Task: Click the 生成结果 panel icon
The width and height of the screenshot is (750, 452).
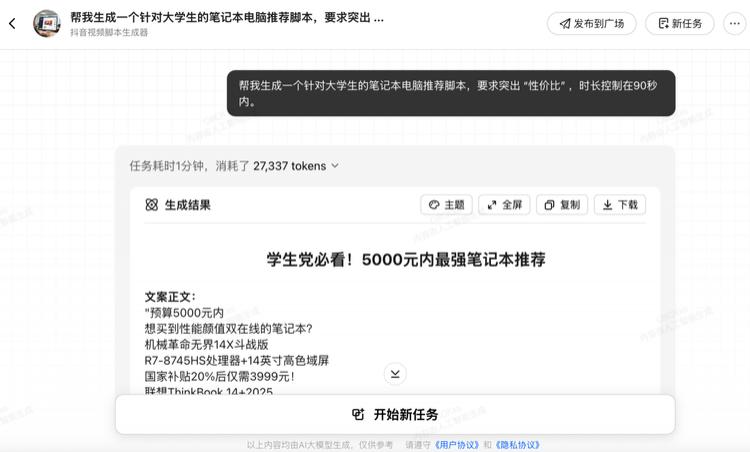Action: (x=152, y=205)
